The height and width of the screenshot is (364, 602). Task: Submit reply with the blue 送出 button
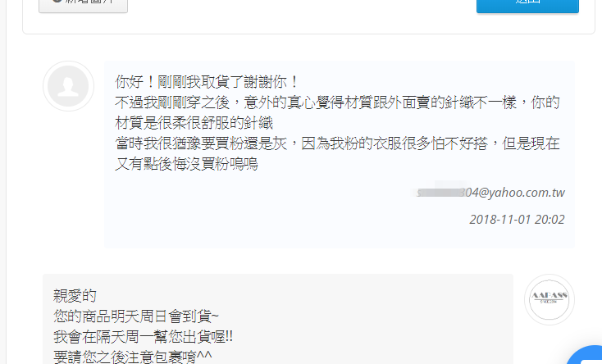point(527,5)
